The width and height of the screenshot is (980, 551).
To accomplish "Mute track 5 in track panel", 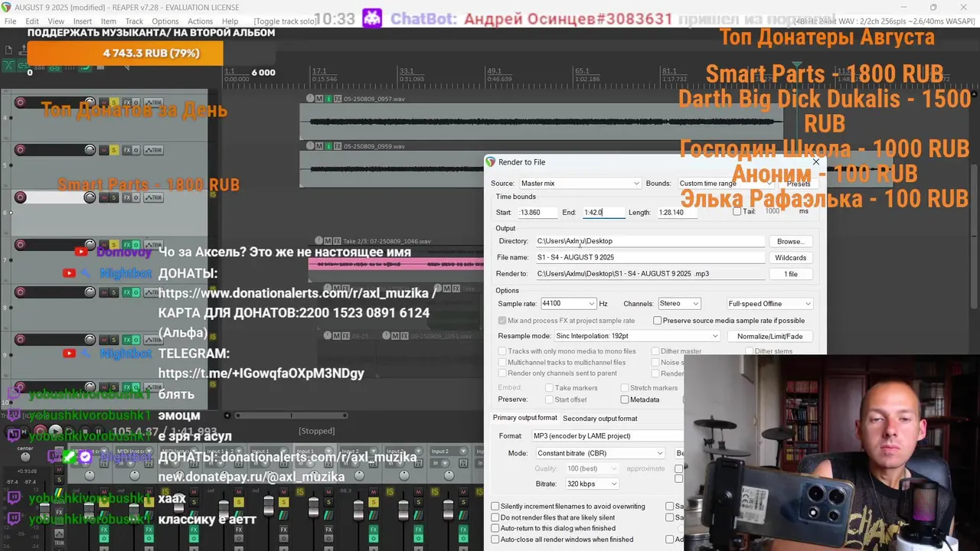I will (103, 150).
